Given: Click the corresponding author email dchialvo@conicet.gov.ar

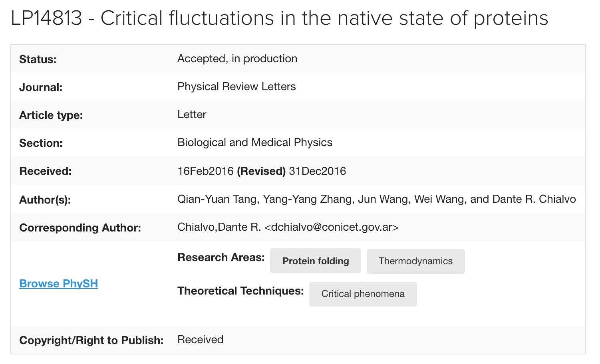Looking at the screenshot, I should pyautogui.click(x=332, y=227).
